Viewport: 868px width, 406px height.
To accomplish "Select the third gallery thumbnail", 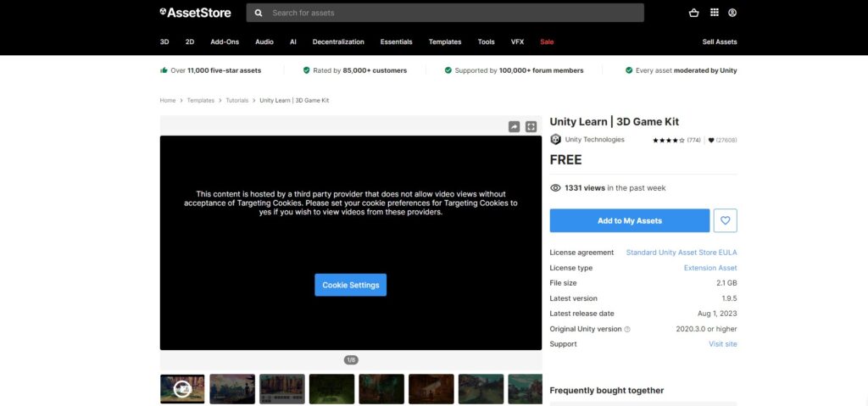I will [x=282, y=389].
